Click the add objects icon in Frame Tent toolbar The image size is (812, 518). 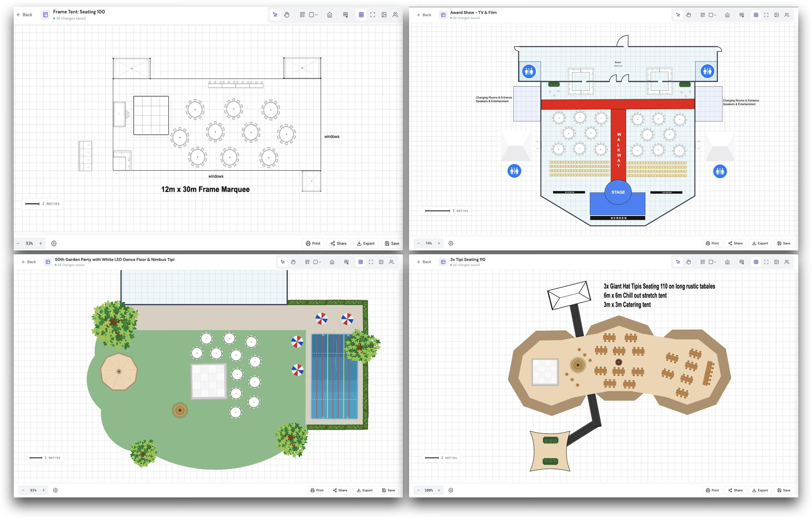pos(302,15)
